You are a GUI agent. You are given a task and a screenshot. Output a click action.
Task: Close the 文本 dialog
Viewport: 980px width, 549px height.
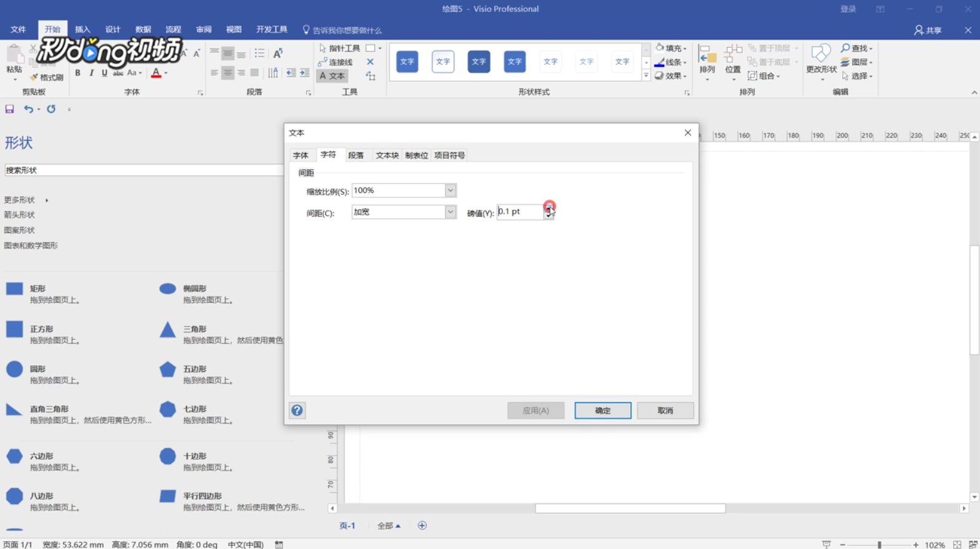(688, 133)
